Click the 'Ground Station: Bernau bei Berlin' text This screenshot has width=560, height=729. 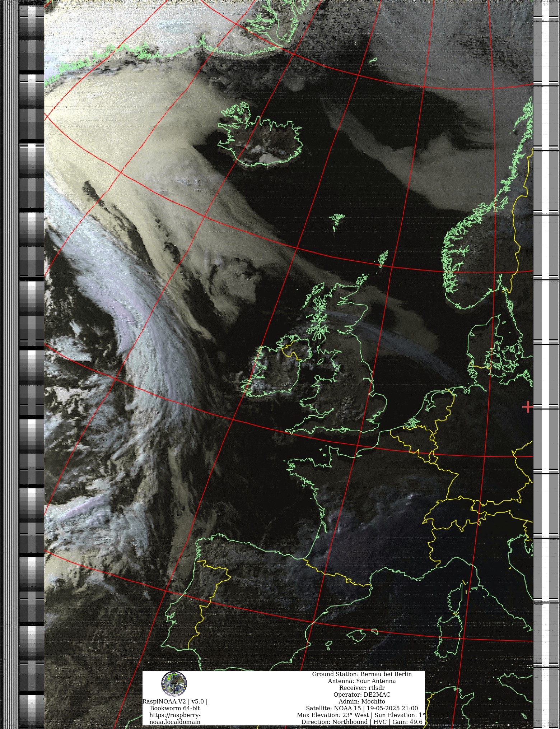pyautogui.click(x=362, y=674)
